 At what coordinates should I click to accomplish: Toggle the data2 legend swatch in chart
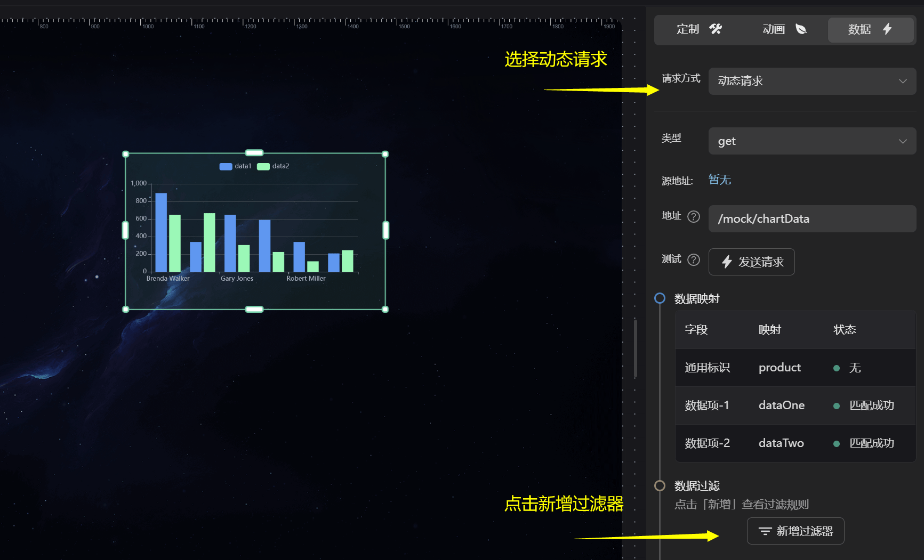pyautogui.click(x=263, y=166)
